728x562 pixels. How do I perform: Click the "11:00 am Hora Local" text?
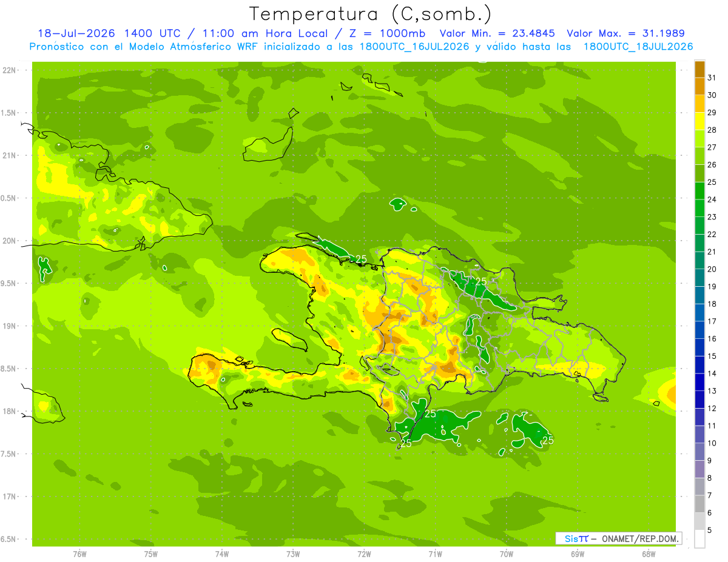pos(265,33)
